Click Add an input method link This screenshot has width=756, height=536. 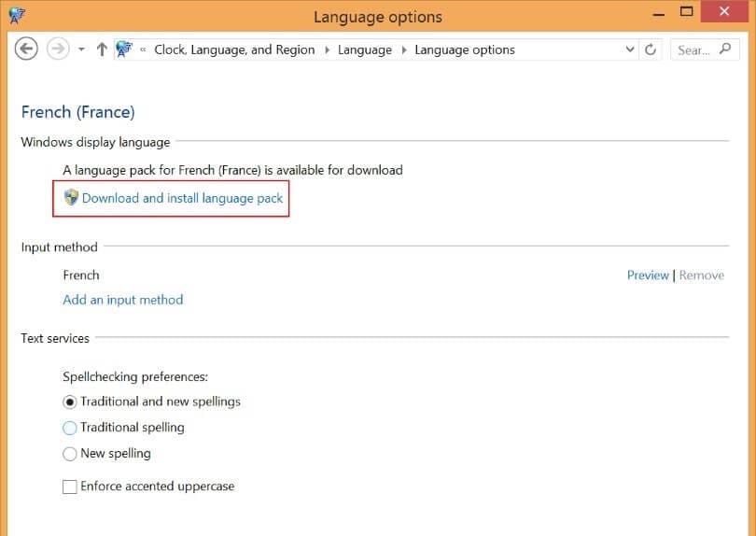[123, 300]
